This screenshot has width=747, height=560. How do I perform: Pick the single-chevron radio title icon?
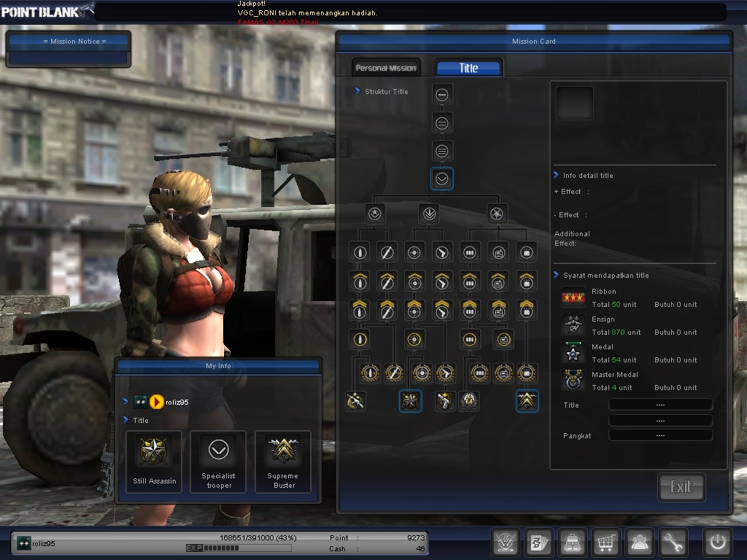pos(498,281)
